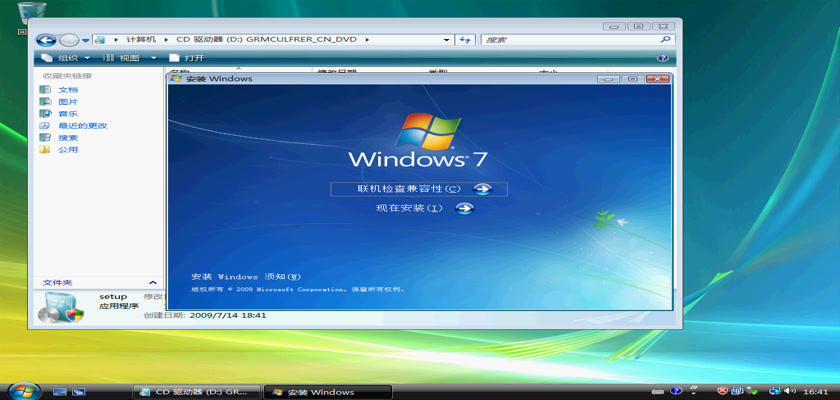Click the forward navigation arrow in Explorer
This screenshot has width=840, height=400.
(68, 40)
